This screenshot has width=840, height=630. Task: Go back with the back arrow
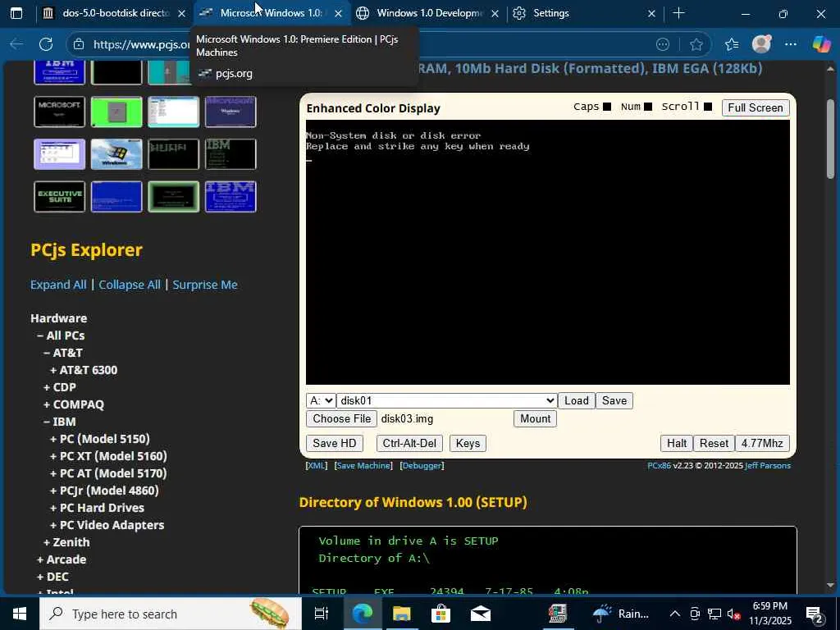point(16,44)
